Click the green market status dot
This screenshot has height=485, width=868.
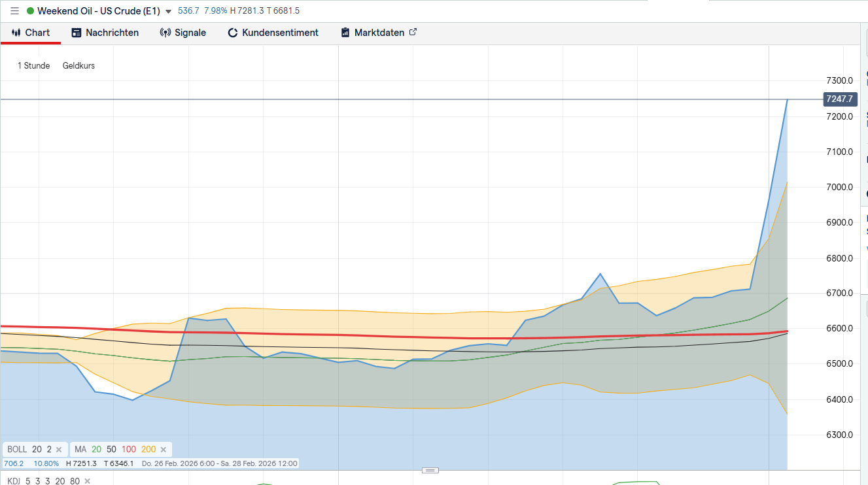30,11
